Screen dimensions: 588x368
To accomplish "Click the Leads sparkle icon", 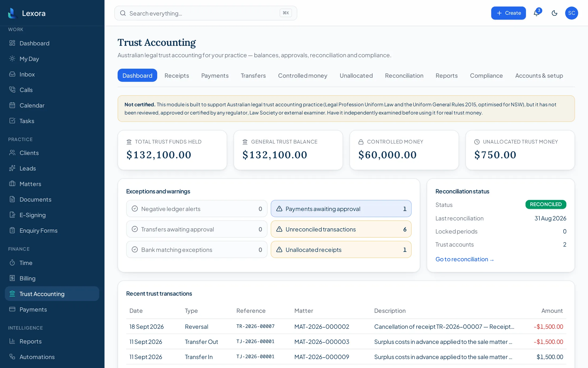I will coord(12,168).
